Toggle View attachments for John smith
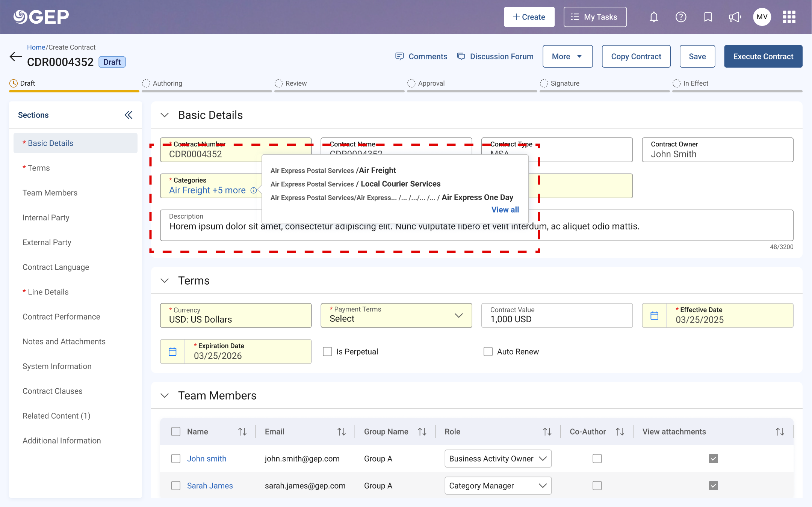Screen dimensions: 812x507 tap(714, 459)
